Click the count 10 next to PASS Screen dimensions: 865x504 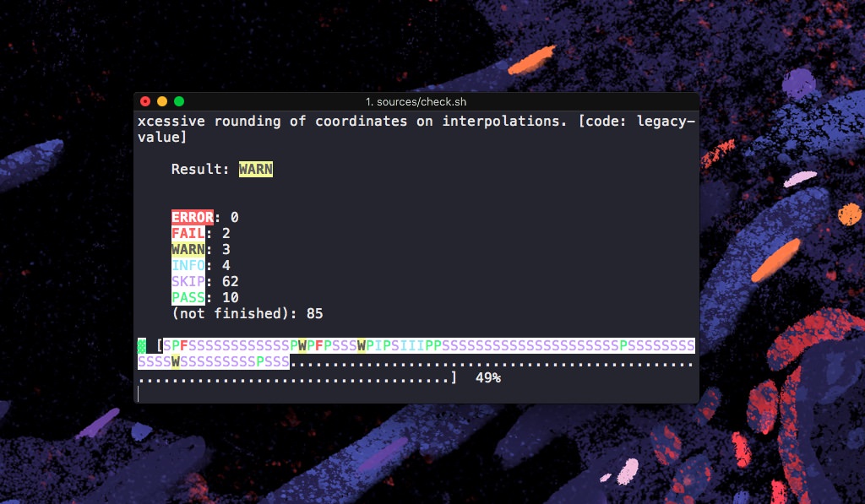pyautogui.click(x=230, y=297)
